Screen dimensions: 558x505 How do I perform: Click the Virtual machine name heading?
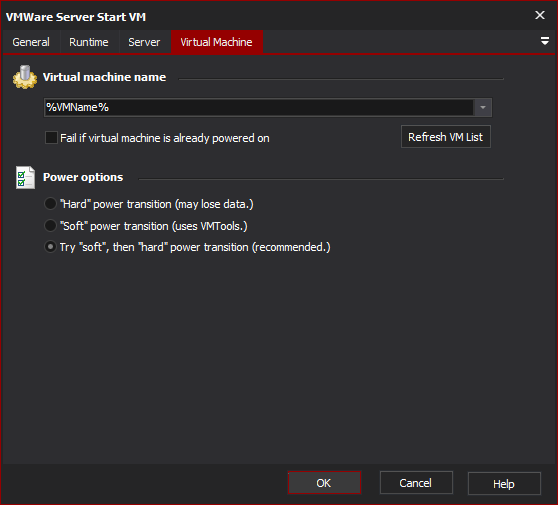click(104, 77)
